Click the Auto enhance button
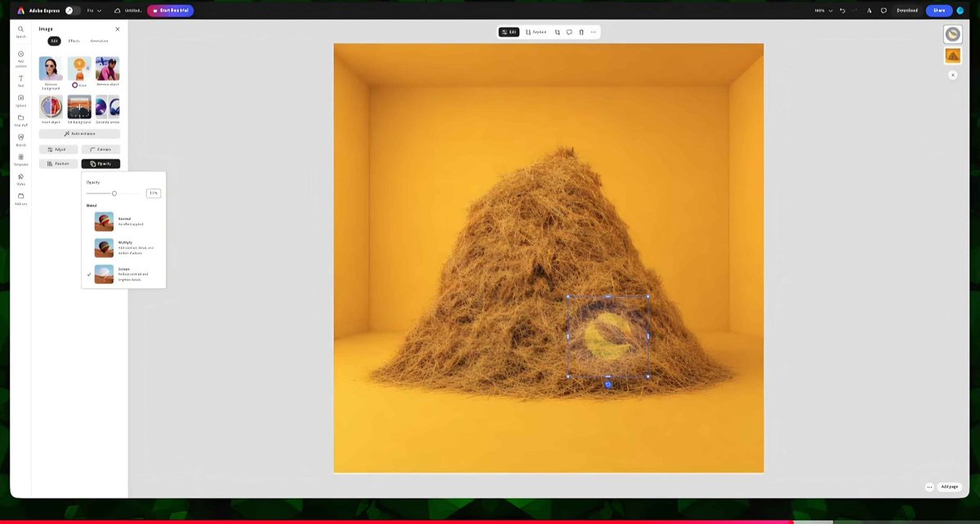Screen dimensions: 980x524 coord(79,133)
